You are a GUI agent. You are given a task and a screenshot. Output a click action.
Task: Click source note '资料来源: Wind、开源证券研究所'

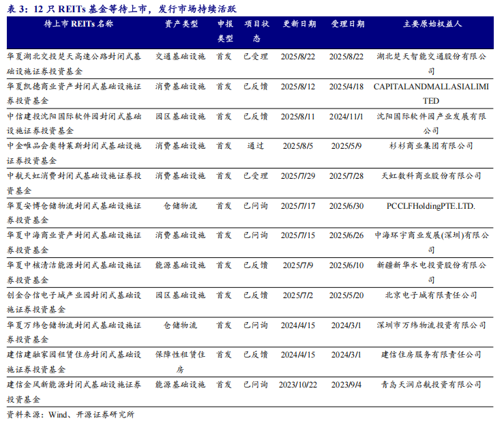pos(70,414)
